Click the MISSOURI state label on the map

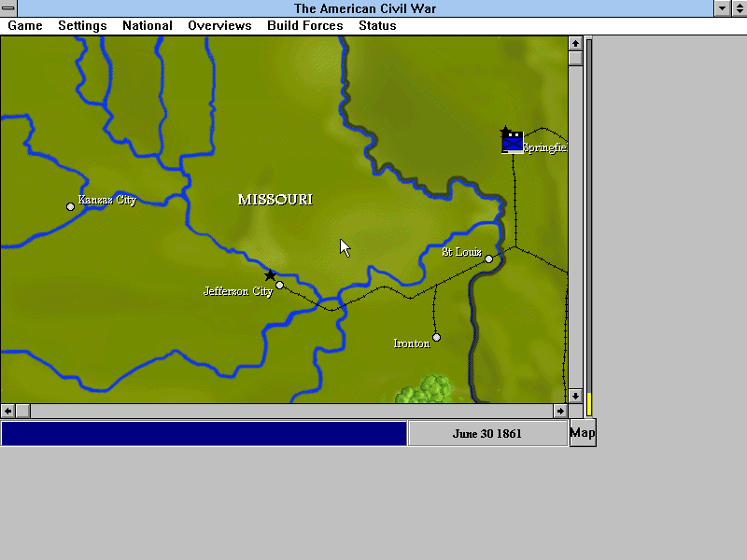pyautogui.click(x=275, y=200)
